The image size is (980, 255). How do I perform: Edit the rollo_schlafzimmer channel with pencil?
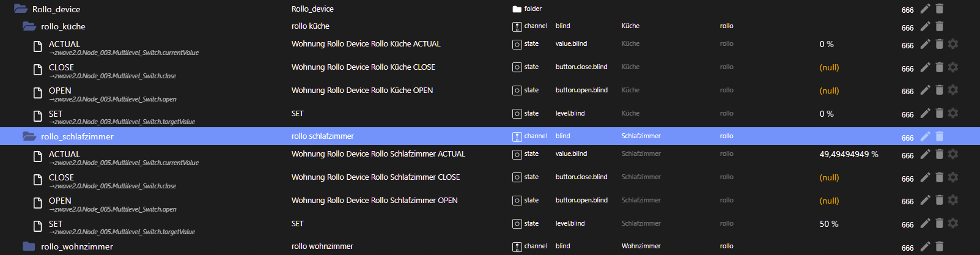tap(925, 136)
